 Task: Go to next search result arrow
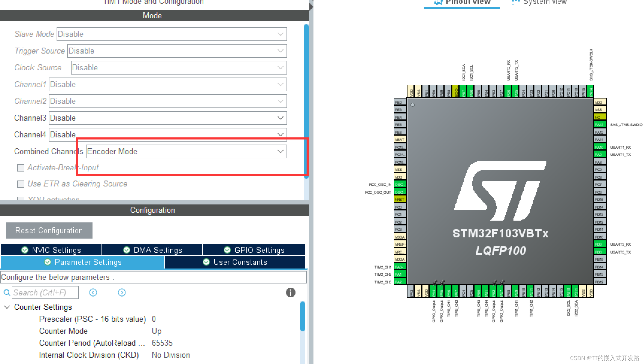122,292
